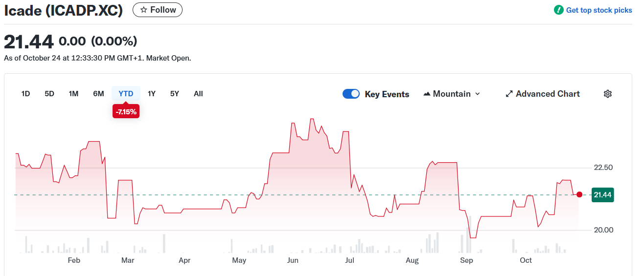
Task: Select the 1Y time range
Action: pos(152,94)
